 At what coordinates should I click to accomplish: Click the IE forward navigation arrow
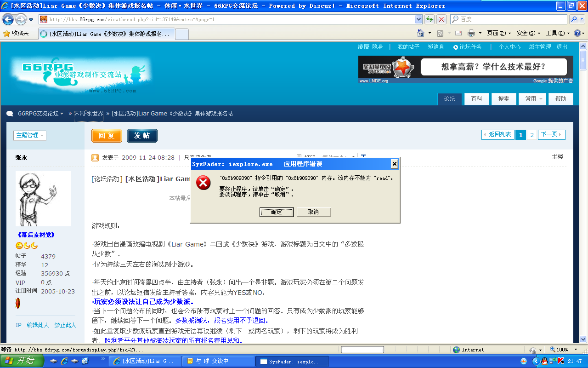pos(21,19)
